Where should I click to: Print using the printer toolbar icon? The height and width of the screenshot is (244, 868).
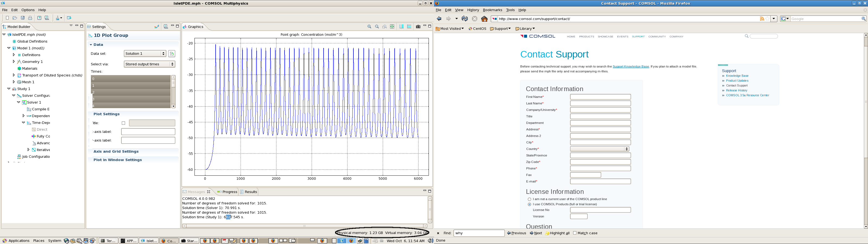click(30, 18)
